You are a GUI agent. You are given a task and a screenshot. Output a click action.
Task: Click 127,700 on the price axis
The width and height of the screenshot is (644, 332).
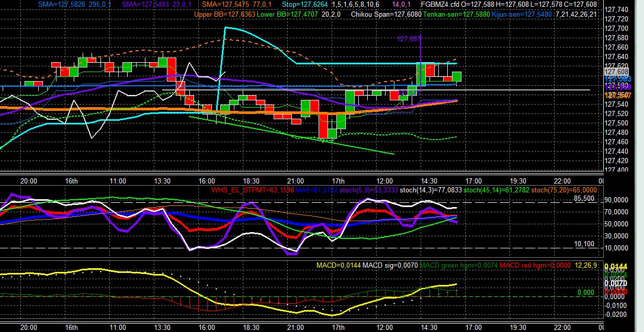click(616, 29)
